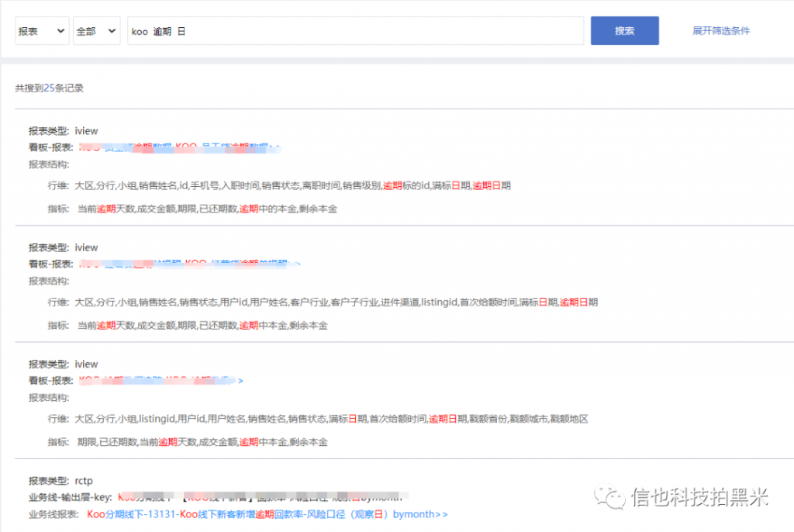Click the 报表类型: rctp label
Viewport: 794px width, 532px height.
click(x=60, y=481)
